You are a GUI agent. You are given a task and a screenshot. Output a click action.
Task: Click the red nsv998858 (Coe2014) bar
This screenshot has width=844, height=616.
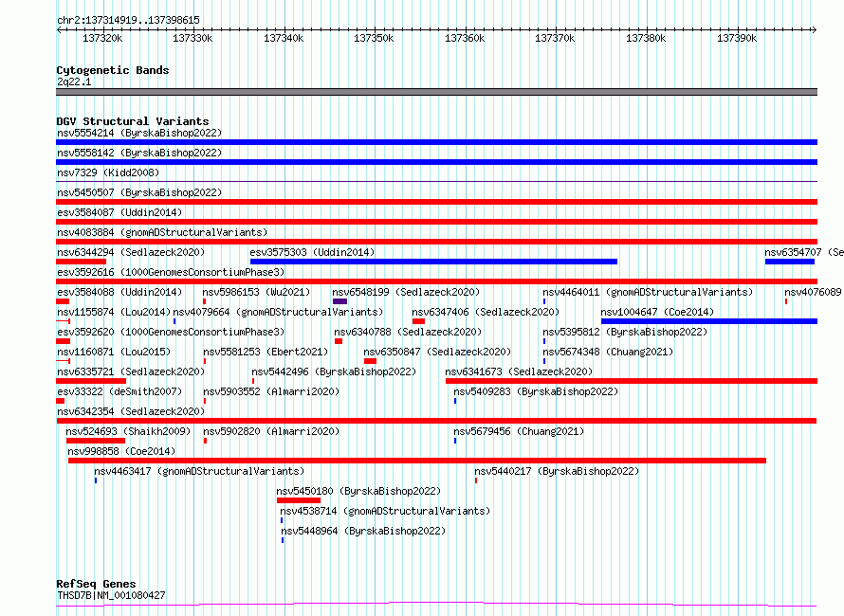click(417, 461)
